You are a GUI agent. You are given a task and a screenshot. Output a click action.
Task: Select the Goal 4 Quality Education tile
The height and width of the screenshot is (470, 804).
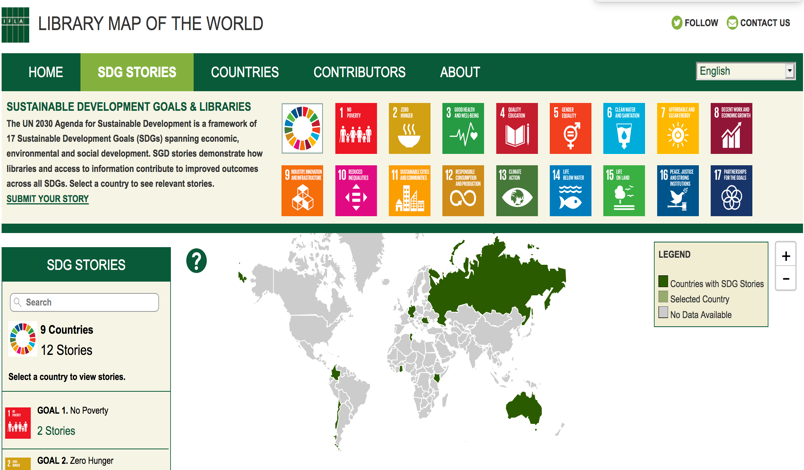[x=517, y=128]
